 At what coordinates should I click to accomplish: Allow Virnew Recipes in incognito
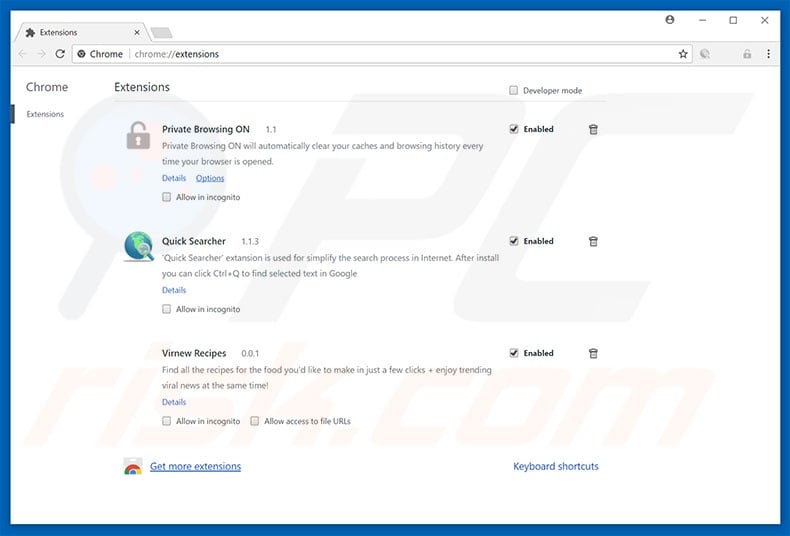point(166,421)
